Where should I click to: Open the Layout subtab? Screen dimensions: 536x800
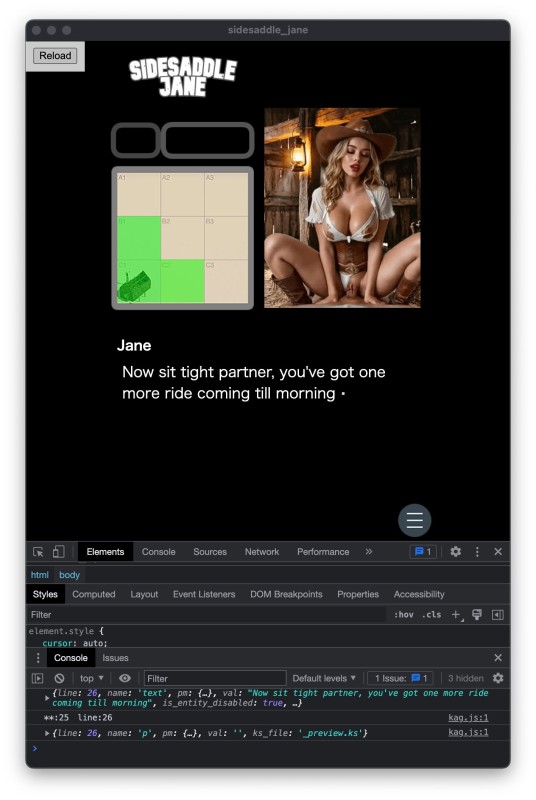144,594
